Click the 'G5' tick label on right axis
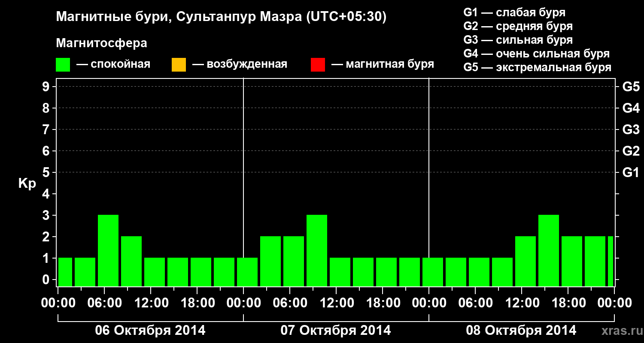The width and height of the screenshot is (644, 343). click(x=631, y=87)
